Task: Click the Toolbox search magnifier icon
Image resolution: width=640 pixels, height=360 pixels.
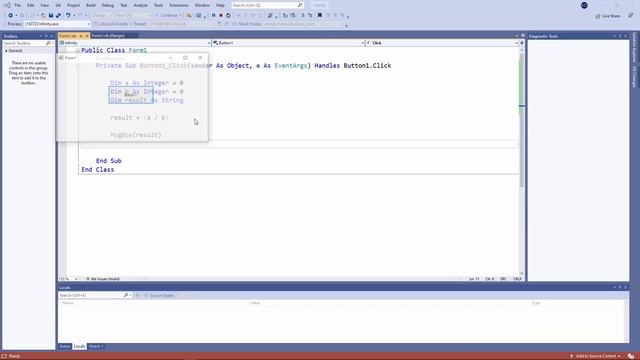Action: tap(48, 43)
